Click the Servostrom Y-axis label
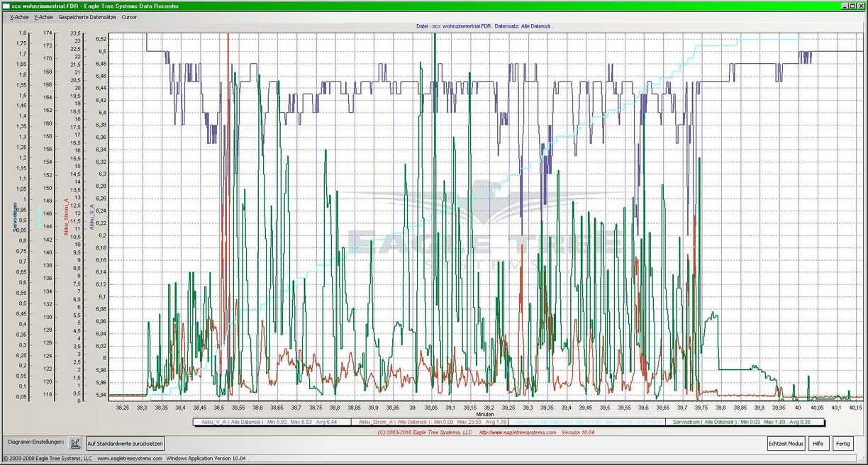This screenshot has width=868, height=465. click(x=15, y=217)
